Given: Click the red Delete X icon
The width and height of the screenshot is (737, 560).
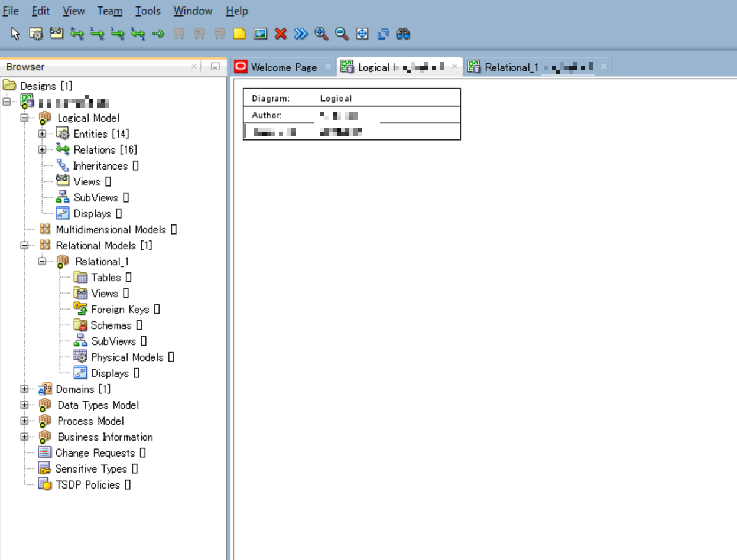Looking at the screenshot, I should coord(281,34).
